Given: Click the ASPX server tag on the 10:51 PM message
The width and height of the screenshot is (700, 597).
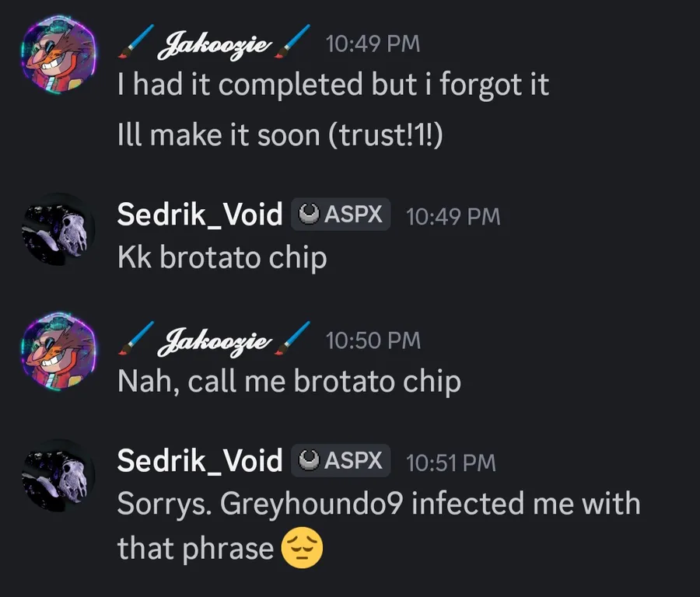Looking at the screenshot, I should click(x=341, y=460).
